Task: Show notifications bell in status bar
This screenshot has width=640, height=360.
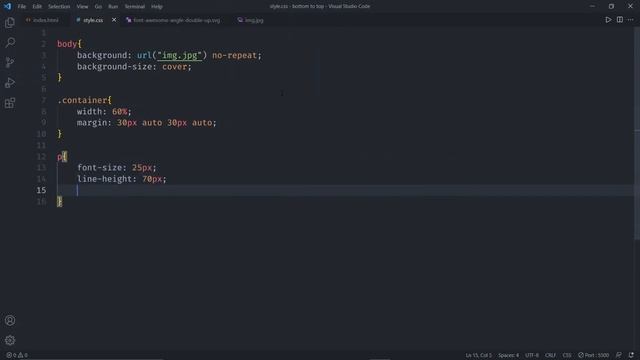Action: [631, 355]
